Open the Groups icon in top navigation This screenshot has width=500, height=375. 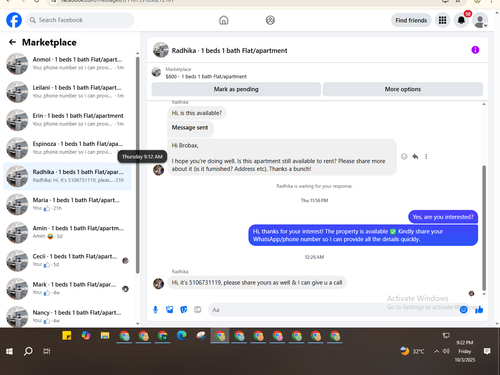[x=270, y=20]
